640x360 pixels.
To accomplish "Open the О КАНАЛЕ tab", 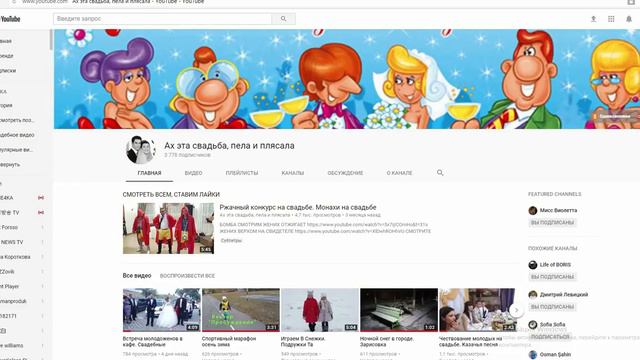I will (400, 173).
